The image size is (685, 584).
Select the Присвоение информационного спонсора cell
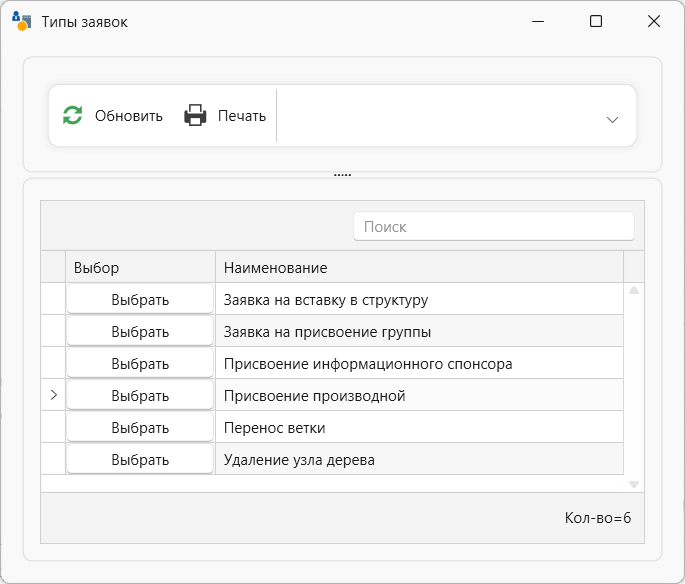point(419,363)
